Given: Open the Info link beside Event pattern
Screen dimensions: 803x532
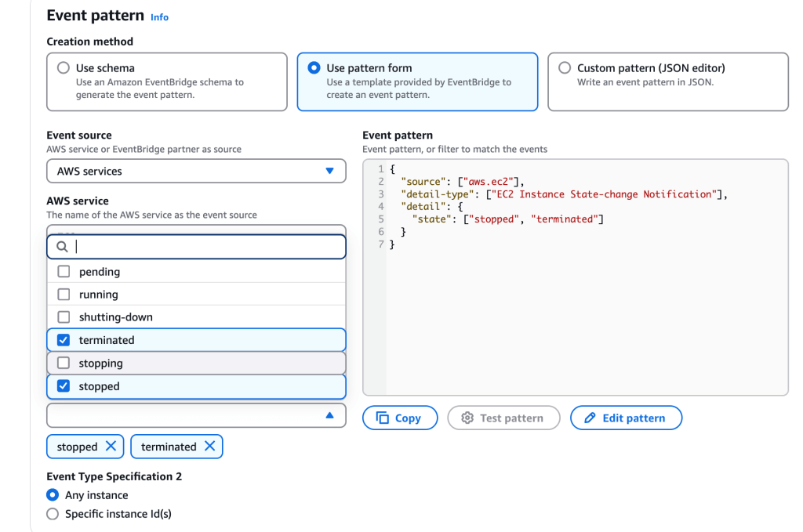Looking at the screenshot, I should coord(159,17).
